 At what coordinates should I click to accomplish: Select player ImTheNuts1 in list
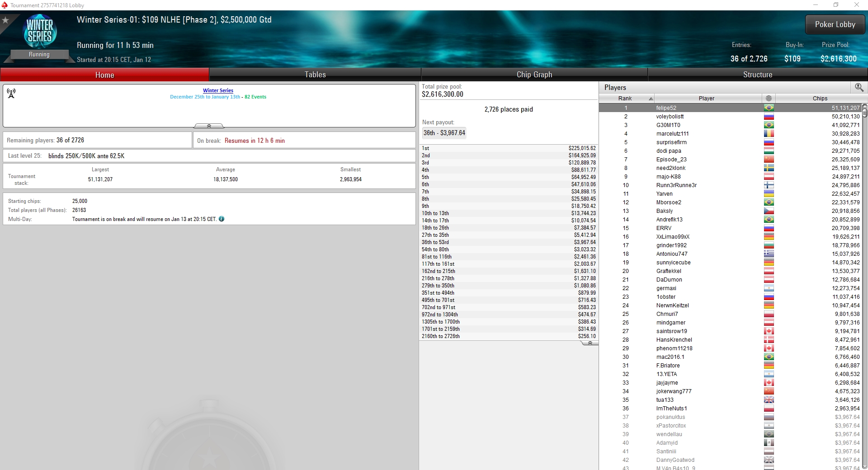point(731,409)
